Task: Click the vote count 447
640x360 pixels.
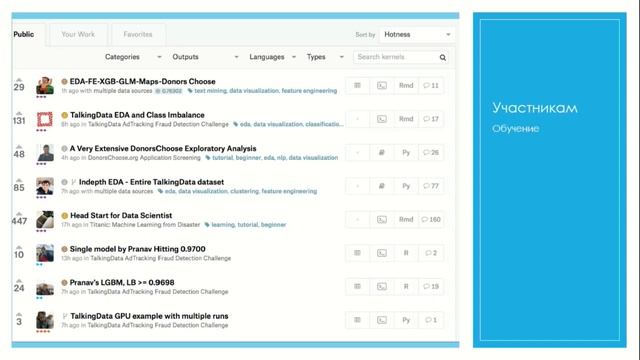Action: coord(19,221)
